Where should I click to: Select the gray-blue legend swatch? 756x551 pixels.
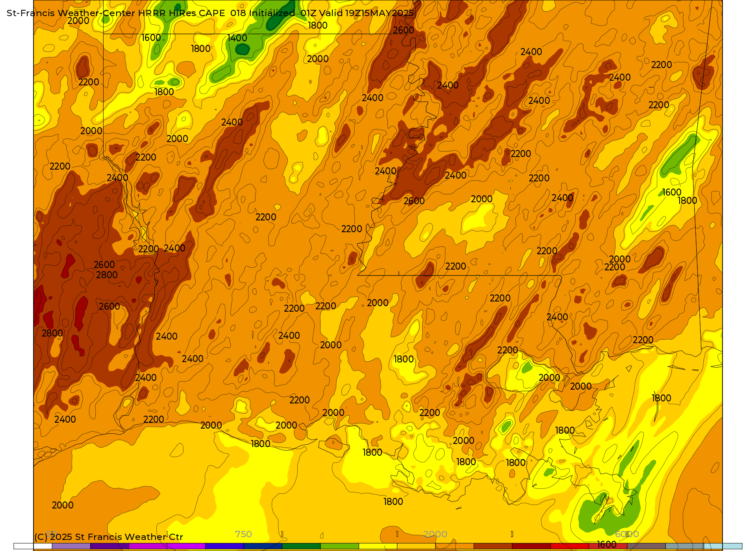click(x=684, y=546)
